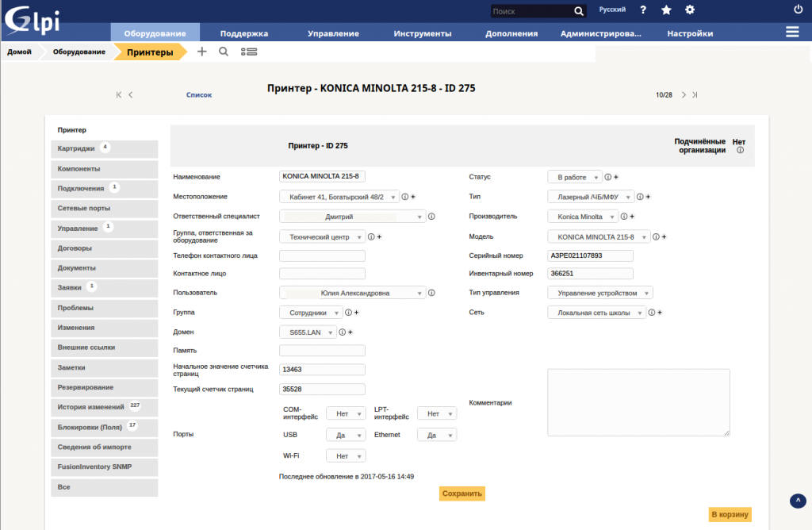This screenshot has height=530, width=812.
Task: Open the Настройки menu
Action: pyautogui.click(x=690, y=33)
